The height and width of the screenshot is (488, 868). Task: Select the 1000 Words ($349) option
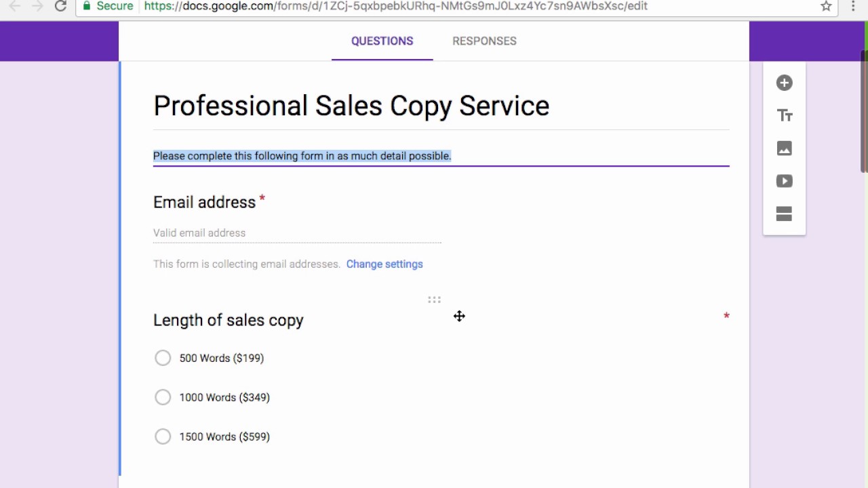coord(163,397)
